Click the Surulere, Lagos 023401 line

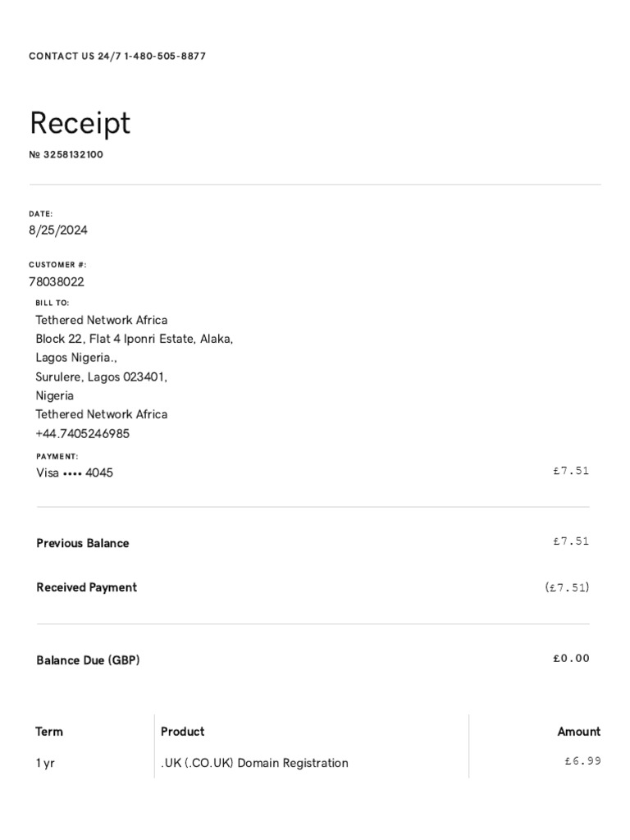102,377
